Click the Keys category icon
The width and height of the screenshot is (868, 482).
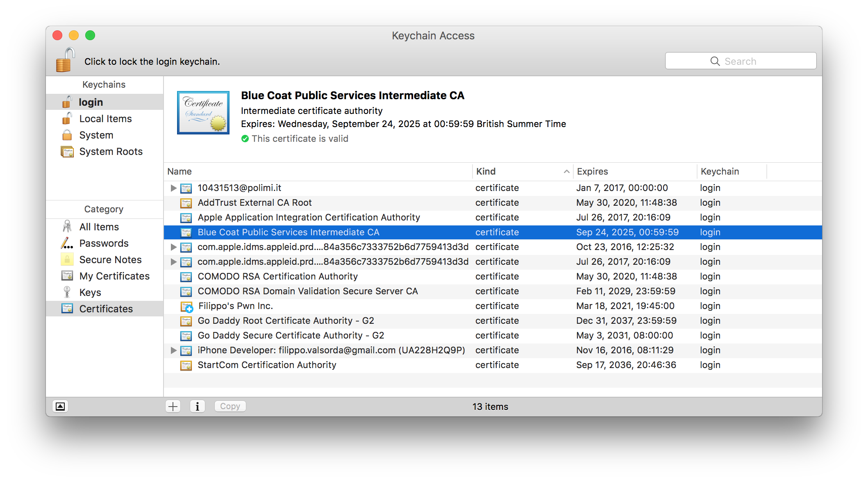67,292
